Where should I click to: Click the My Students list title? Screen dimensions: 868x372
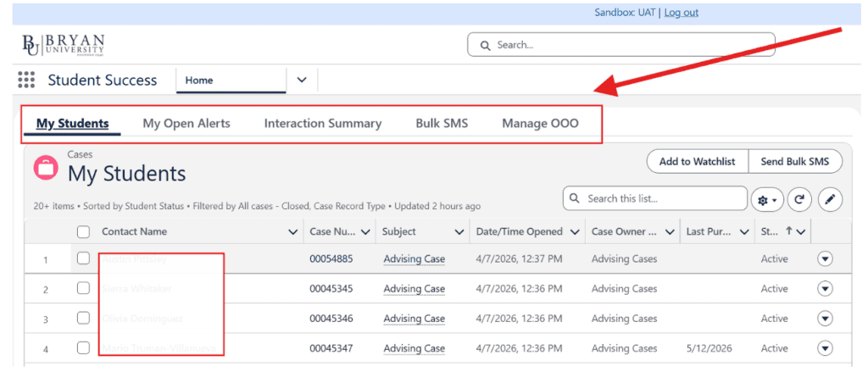click(x=127, y=174)
